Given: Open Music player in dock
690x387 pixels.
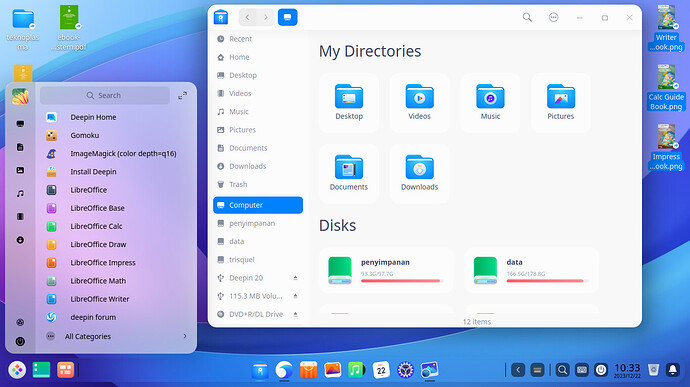Looking at the screenshot, I should (356, 370).
